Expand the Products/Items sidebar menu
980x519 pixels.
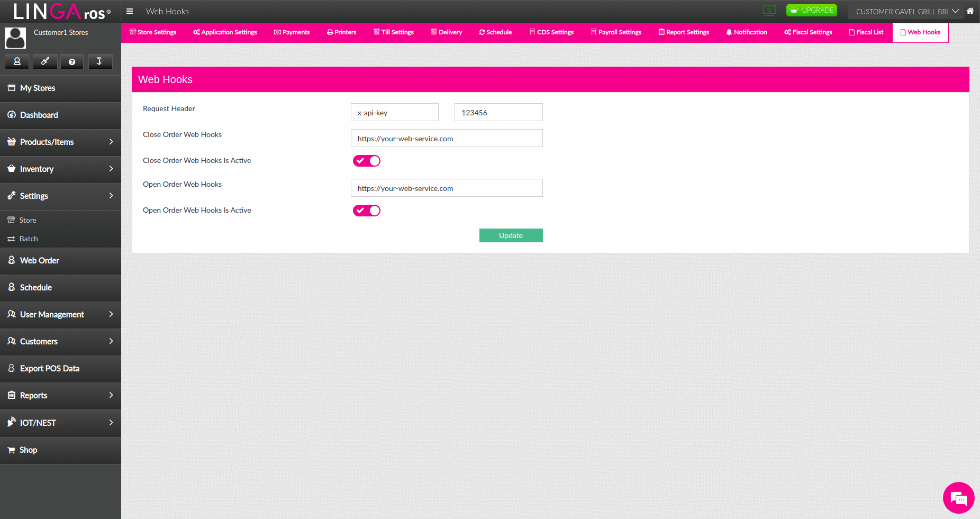(60, 142)
